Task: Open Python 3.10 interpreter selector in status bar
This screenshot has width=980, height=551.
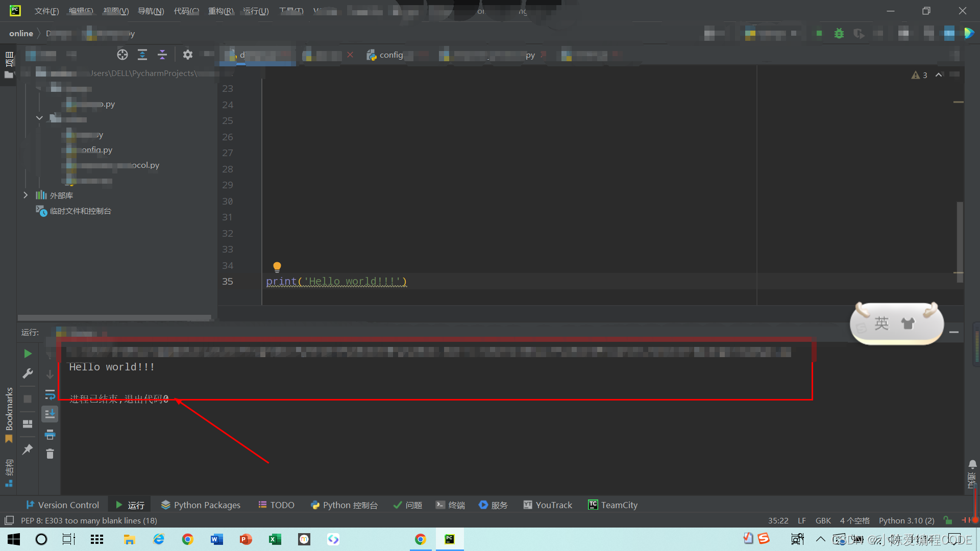Action: pyautogui.click(x=906, y=520)
